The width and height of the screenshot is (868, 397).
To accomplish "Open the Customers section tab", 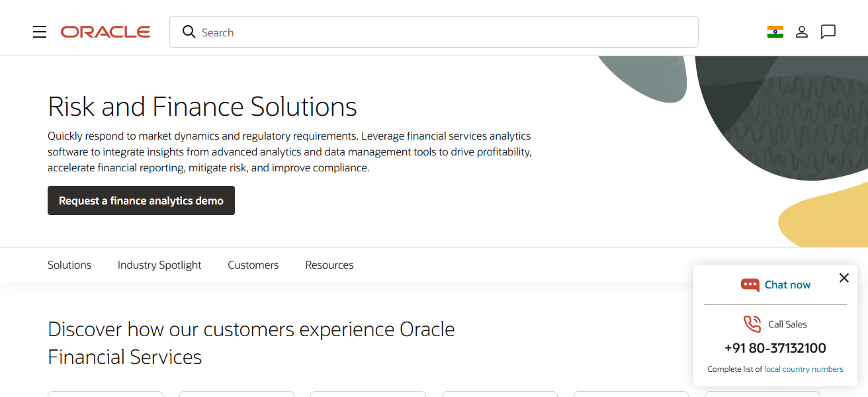I will (253, 265).
